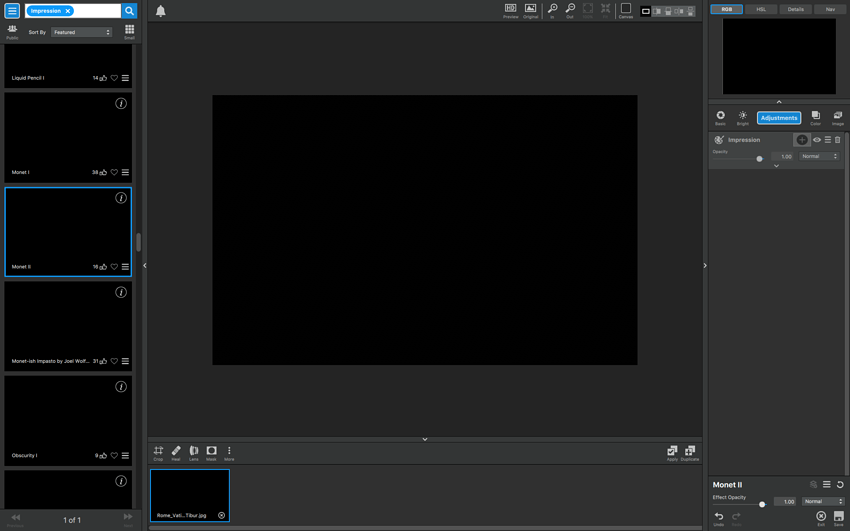Delete the Impression adjustment with trash icon
850x531 pixels.
click(x=838, y=140)
